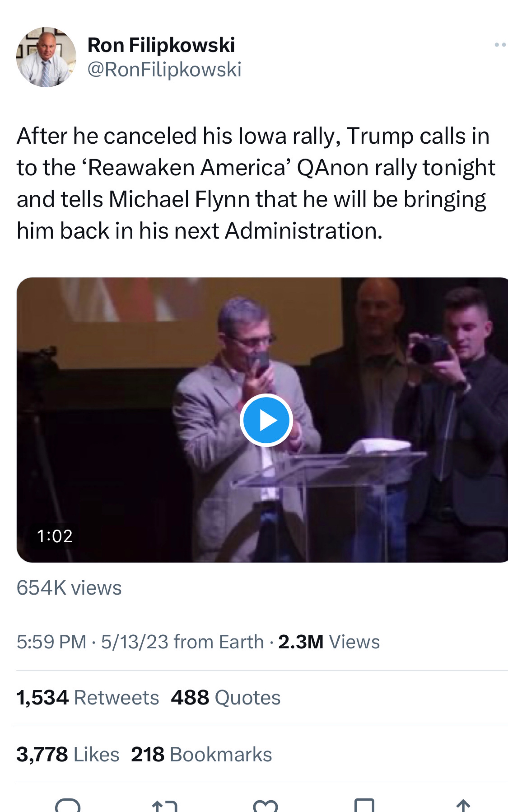Tap the share arrow icon
This screenshot has width=508, height=812.
(x=463, y=805)
